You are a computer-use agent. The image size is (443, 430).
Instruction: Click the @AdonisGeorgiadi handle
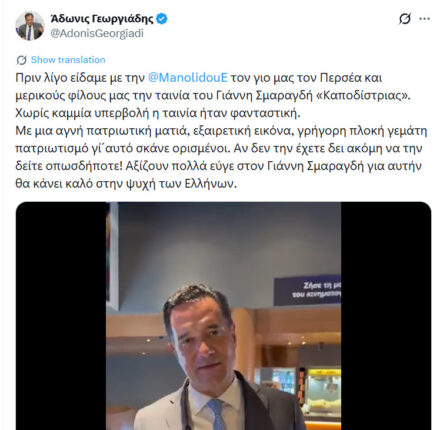tap(97, 33)
